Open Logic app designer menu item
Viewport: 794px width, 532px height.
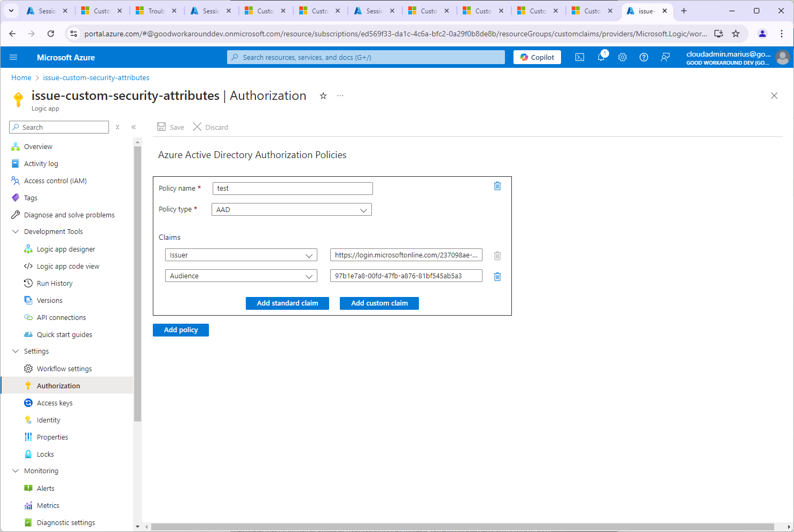(66, 249)
